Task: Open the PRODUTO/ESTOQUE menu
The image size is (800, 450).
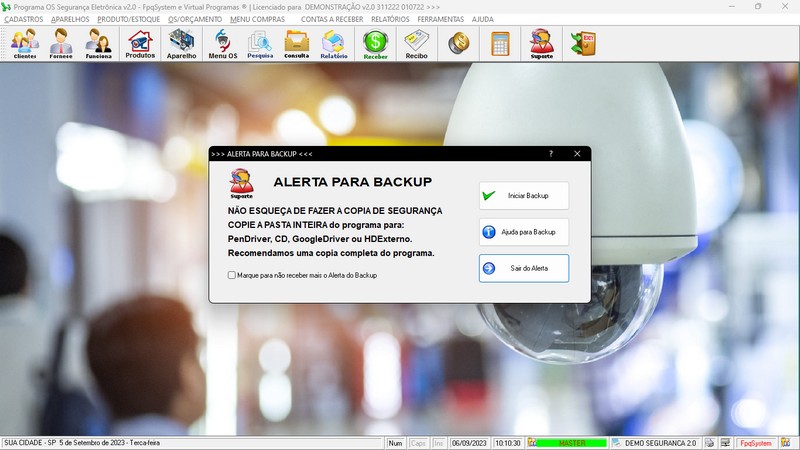Action: [129, 19]
